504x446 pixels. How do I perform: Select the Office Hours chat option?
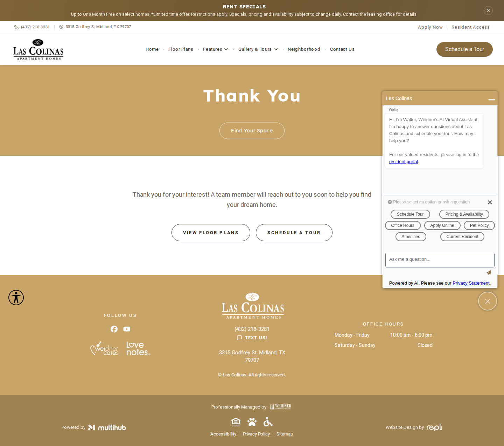[403, 225]
